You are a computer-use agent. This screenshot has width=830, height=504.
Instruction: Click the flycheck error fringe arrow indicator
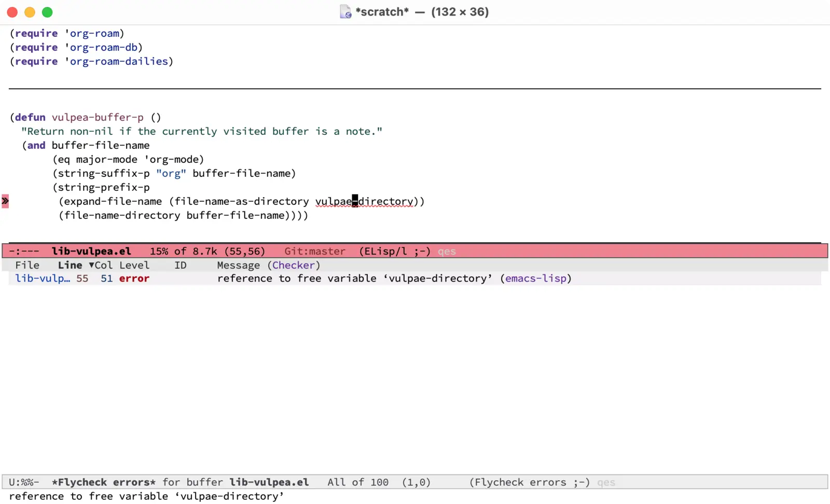(x=5, y=201)
